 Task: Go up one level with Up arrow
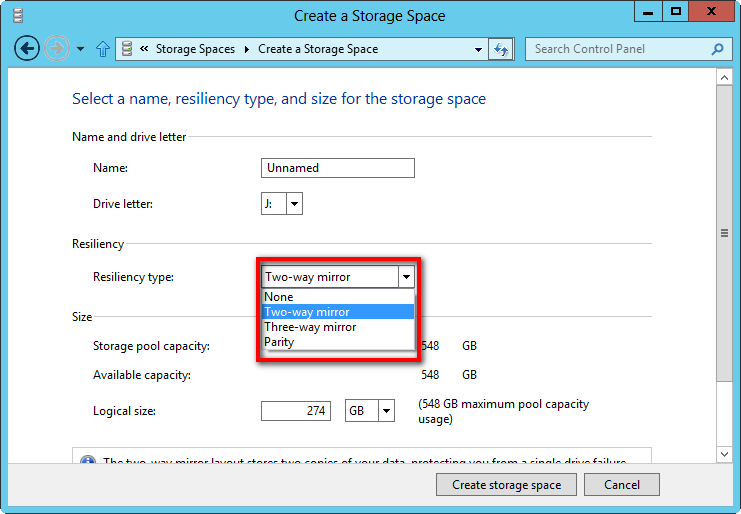pos(103,49)
